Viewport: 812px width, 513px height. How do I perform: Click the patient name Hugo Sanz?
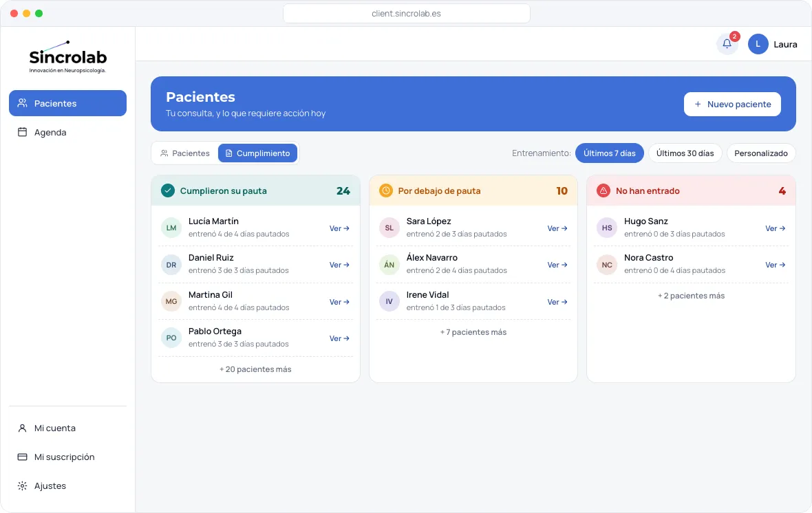[x=645, y=221]
